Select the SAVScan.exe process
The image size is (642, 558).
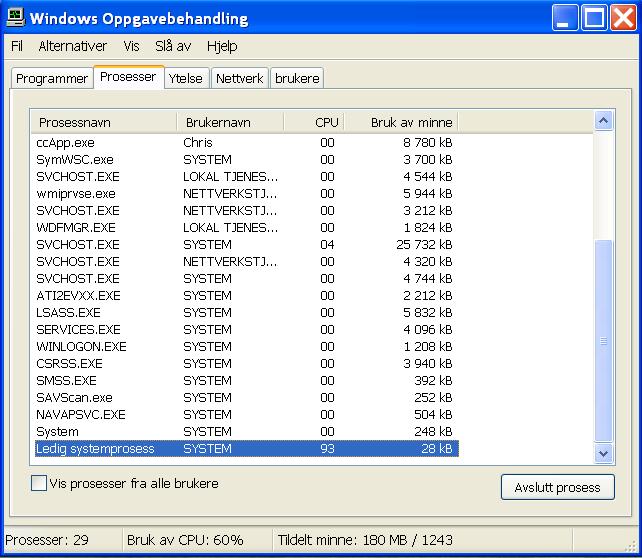[247, 398]
